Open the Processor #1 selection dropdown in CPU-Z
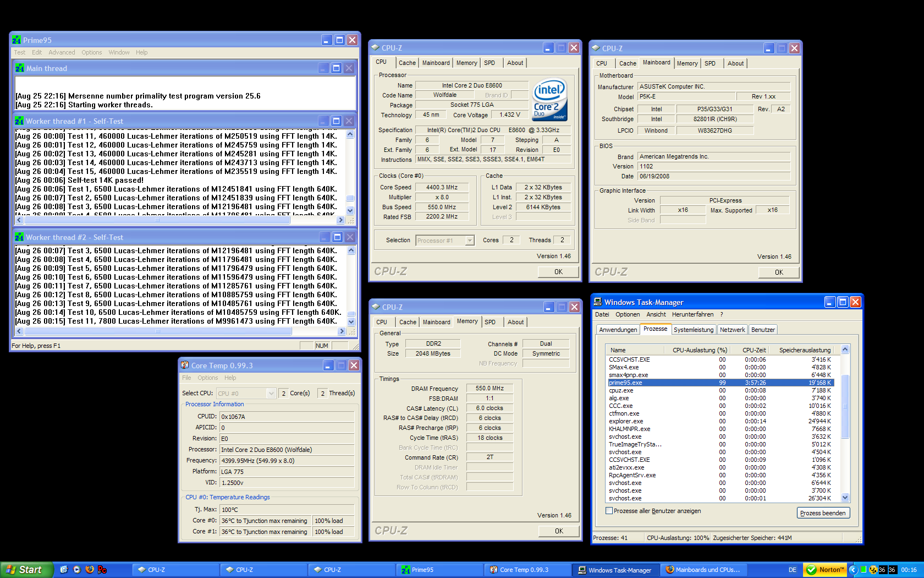The height and width of the screenshot is (578, 924). point(469,241)
